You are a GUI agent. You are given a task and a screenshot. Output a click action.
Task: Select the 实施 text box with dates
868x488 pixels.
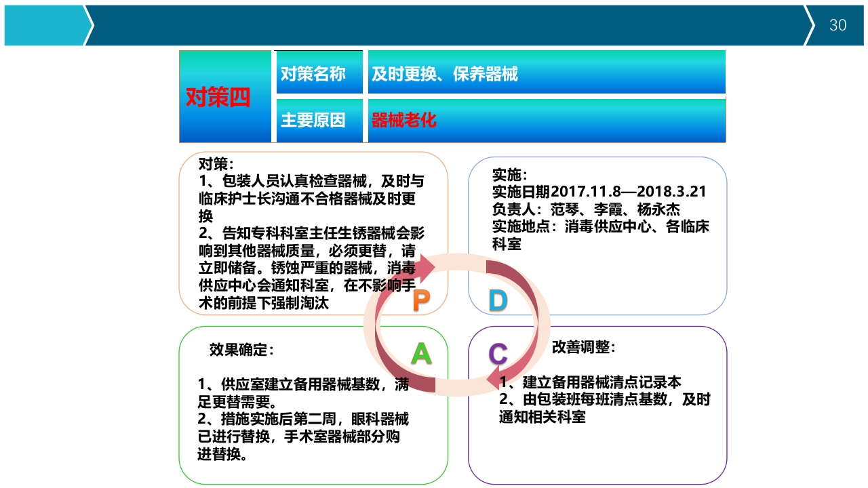coord(597,210)
